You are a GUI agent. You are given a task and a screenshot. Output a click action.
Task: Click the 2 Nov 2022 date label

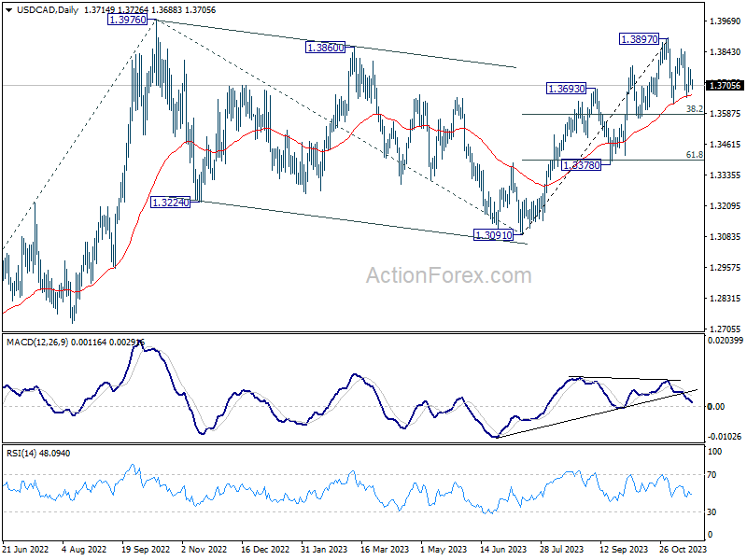(204, 549)
